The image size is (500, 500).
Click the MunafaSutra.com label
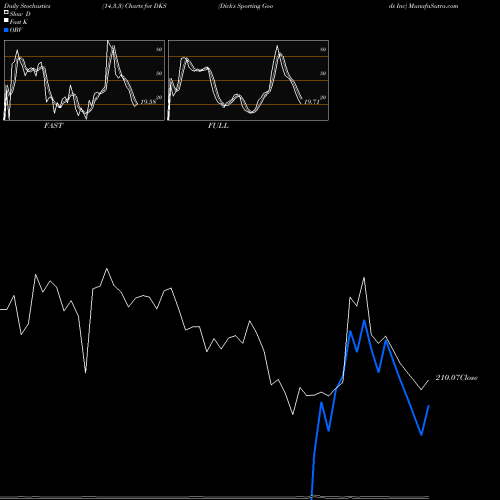(x=433, y=6)
